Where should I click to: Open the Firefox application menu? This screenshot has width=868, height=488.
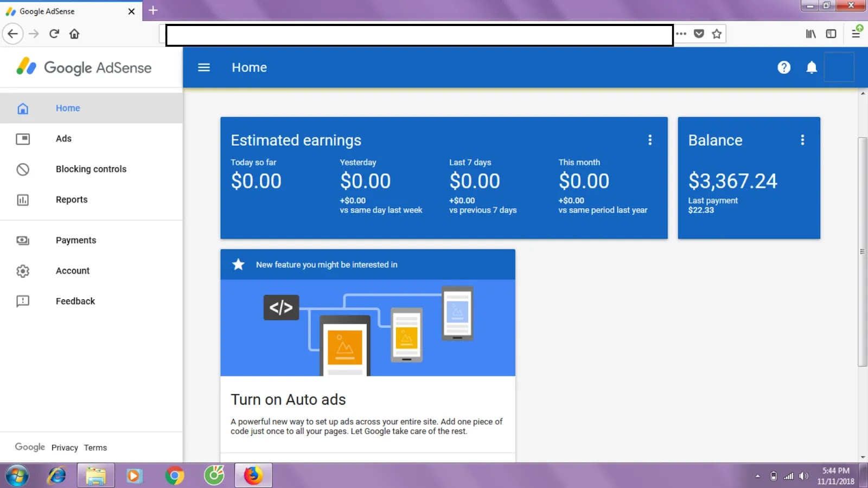856,34
